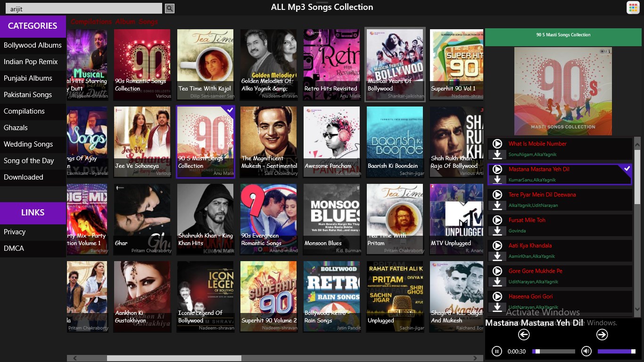Image resolution: width=644 pixels, height=362 pixels.
Task: Open the Musical Years Of Bollywood album
Action: (395, 65)
